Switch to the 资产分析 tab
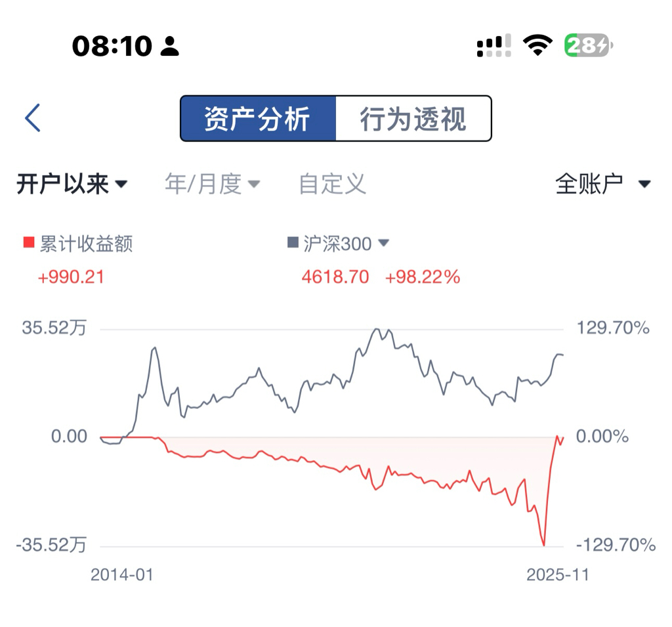 258,118
